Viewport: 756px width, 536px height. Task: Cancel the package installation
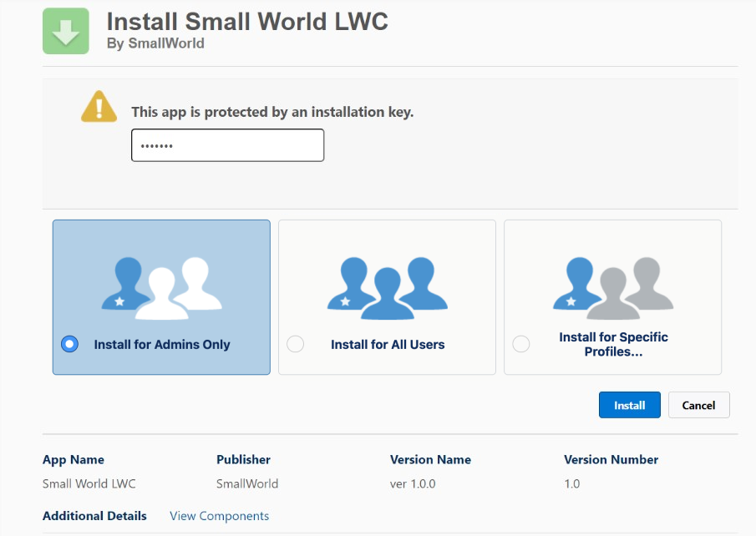coord(698,405)
